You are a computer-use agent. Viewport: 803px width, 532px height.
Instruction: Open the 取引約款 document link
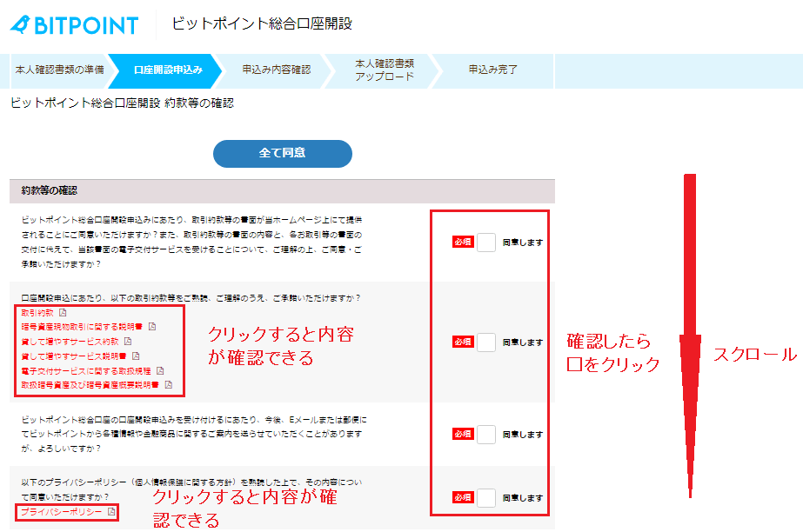click(36, 313)
